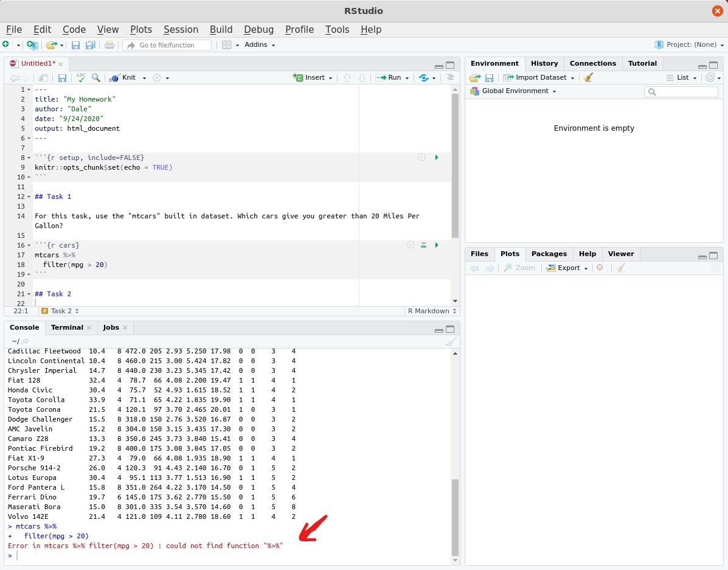Viewport: 728px width, 570px height.
Task: Open the Export plot dropdown
Action: pos(567,268)
